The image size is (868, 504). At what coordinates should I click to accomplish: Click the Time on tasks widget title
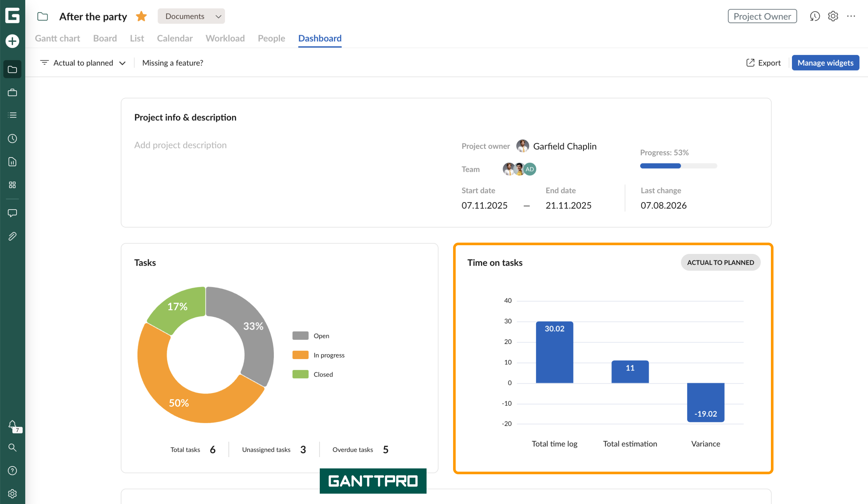click(x=495, y=263)
